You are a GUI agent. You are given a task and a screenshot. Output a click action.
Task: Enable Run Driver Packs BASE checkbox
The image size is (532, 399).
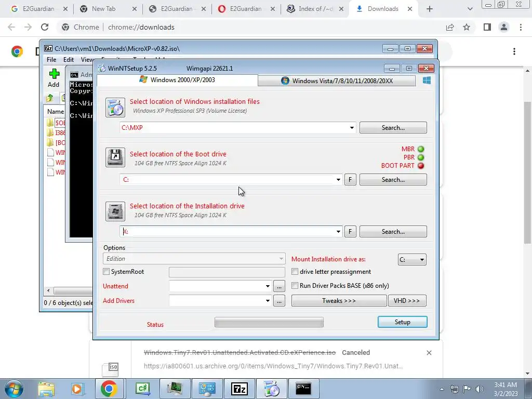[295, 286]
